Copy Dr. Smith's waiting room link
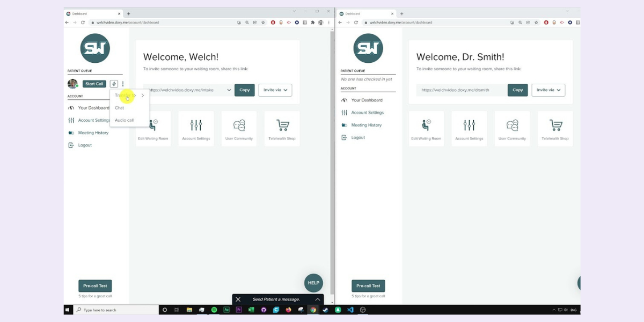The image size is (644, 322). click(517, 90)
